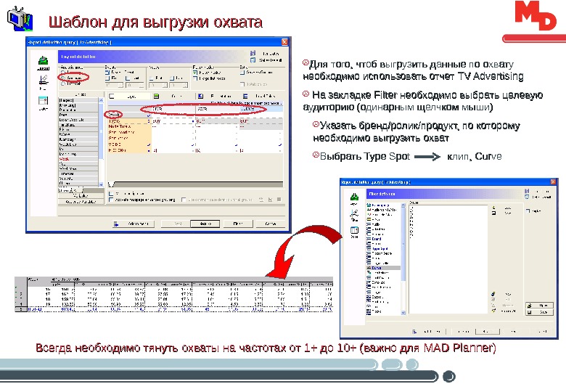566x392 pixels.
Task: Tick the checkbox at Filter window right side
Action: pos(528,211)
